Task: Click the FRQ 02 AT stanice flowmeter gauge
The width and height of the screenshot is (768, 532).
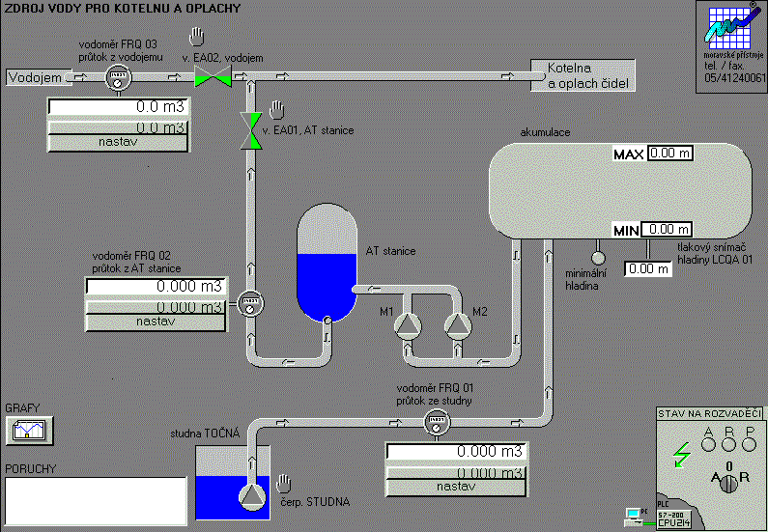Action: pyautogui.click(x=247, y=303)
